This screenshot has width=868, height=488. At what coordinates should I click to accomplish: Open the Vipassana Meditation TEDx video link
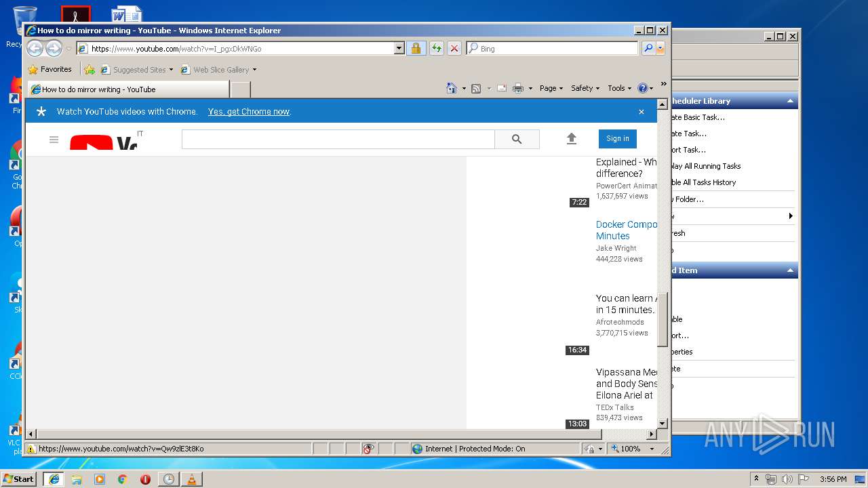click(x=627, y=384)
